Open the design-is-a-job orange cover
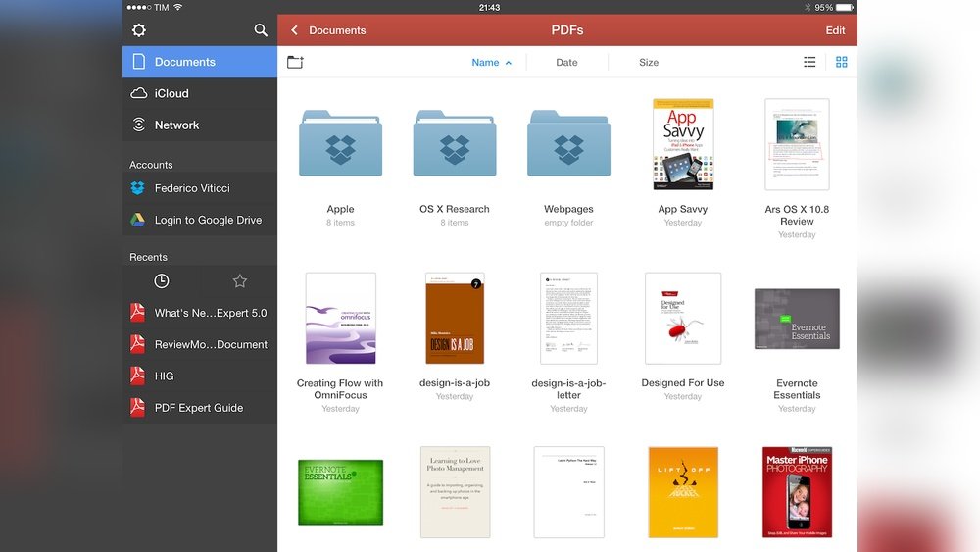 coord(455,319)
